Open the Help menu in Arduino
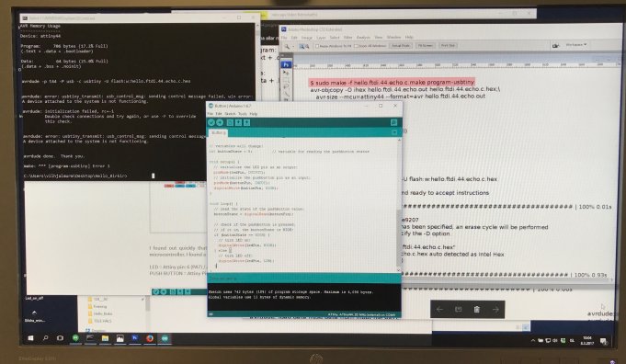This screenshot has height=364, width=626. pyautogui.click(x=253, y=114)
